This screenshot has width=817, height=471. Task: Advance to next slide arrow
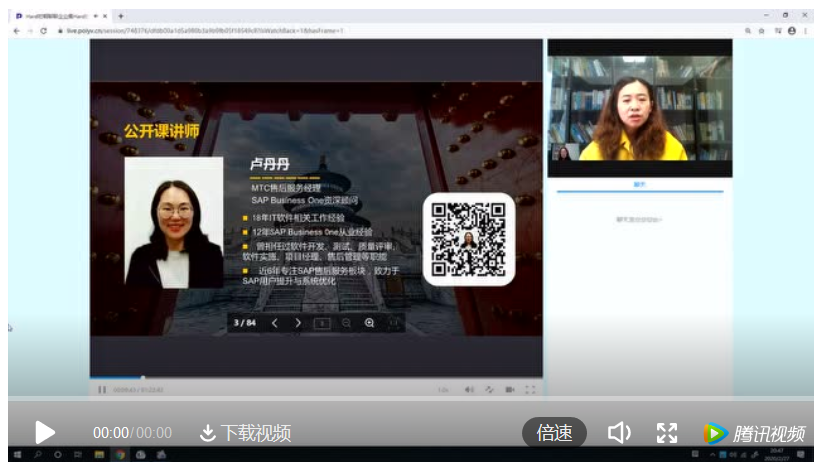point(298,323)
